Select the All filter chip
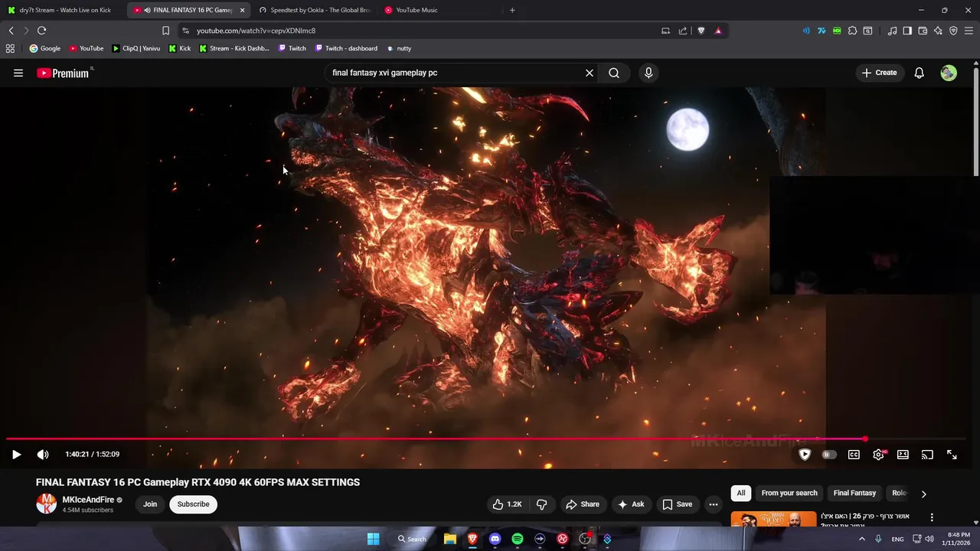Image resolution: width=980 pixels, height=551 pixels. point(741,493)
